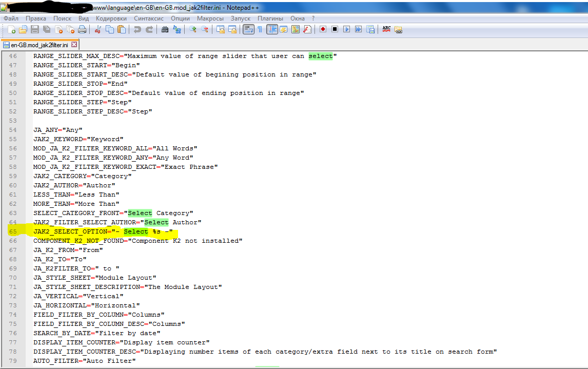Open the Вид menu
Image resolution: width=588 pixels, height=369 pixels.
84,18
